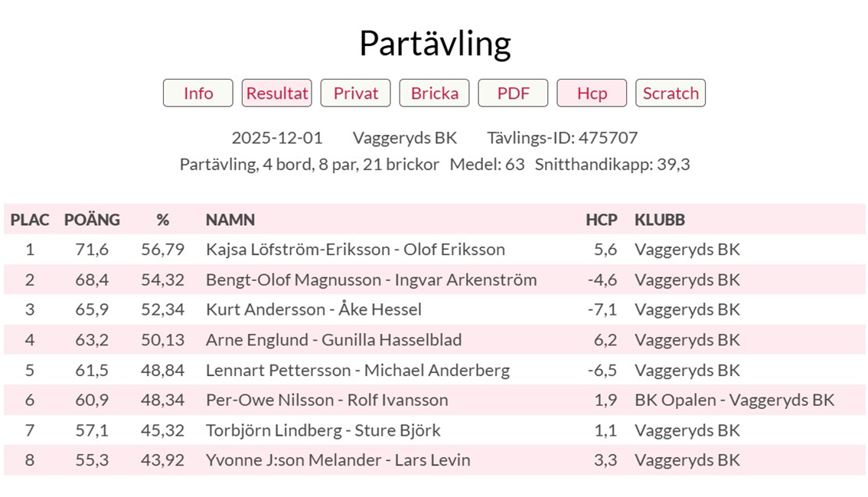Sort by KLUBB column header
Image resolution: width=868 pixels, height=497 pixels.
click(660, 220)
